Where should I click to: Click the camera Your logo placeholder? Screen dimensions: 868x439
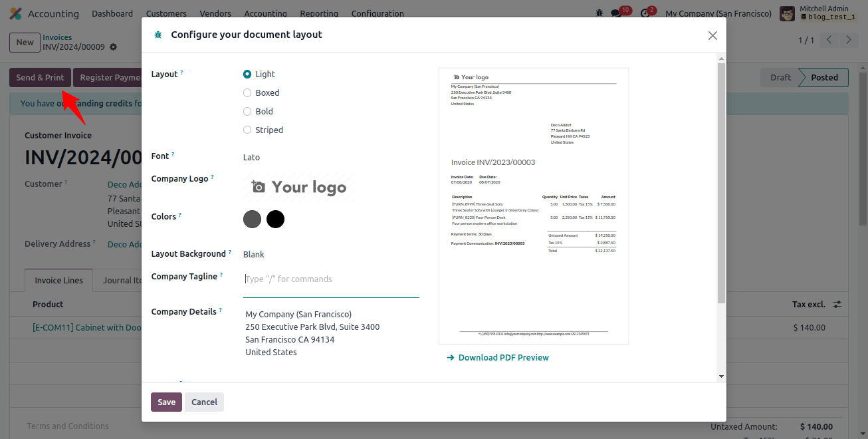pos(299,187)
